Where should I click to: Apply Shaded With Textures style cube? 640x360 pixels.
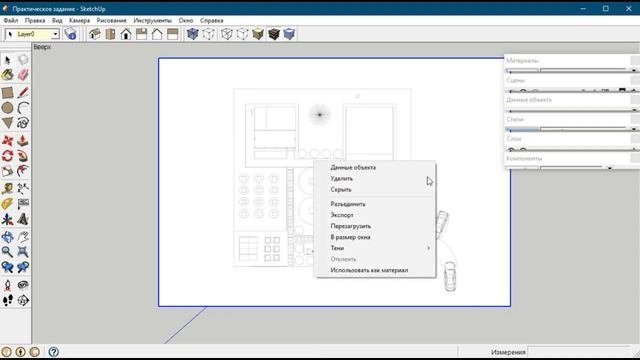pyautogui.click(x=273, y=34)
